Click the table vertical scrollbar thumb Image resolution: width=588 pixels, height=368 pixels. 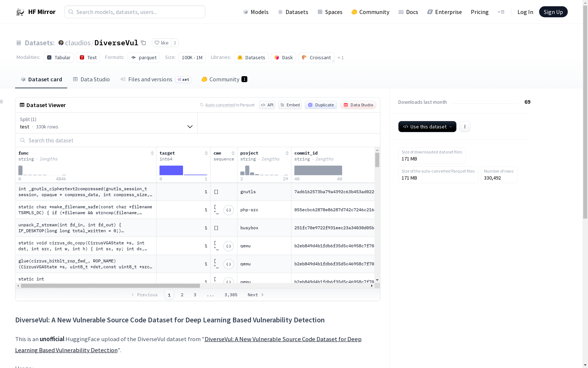point(377,160)
